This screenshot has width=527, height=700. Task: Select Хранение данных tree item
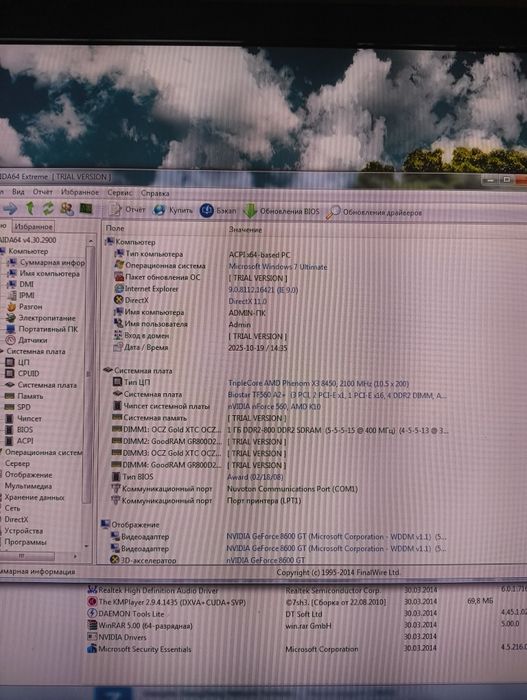pyautogui.click(x=34, y=497)
